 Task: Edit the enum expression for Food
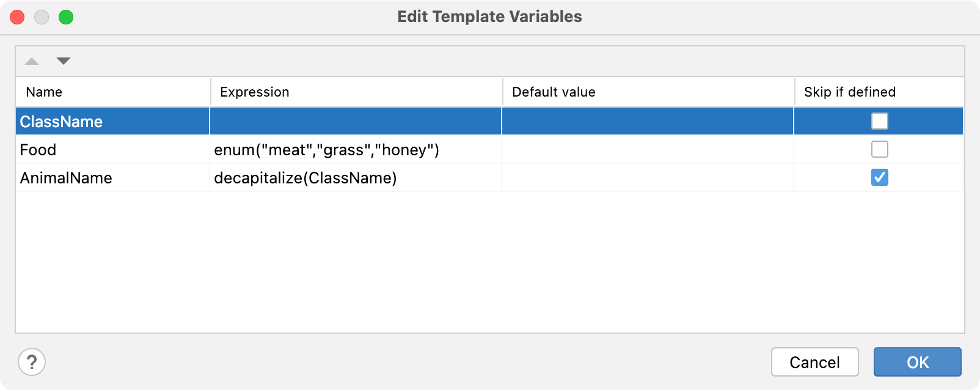tap(326, 150)
